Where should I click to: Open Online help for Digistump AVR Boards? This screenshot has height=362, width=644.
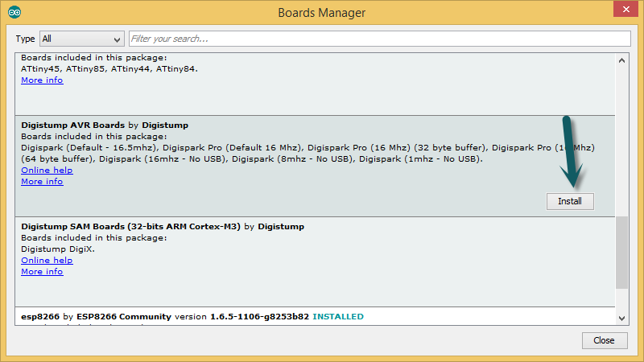(47, 171)
